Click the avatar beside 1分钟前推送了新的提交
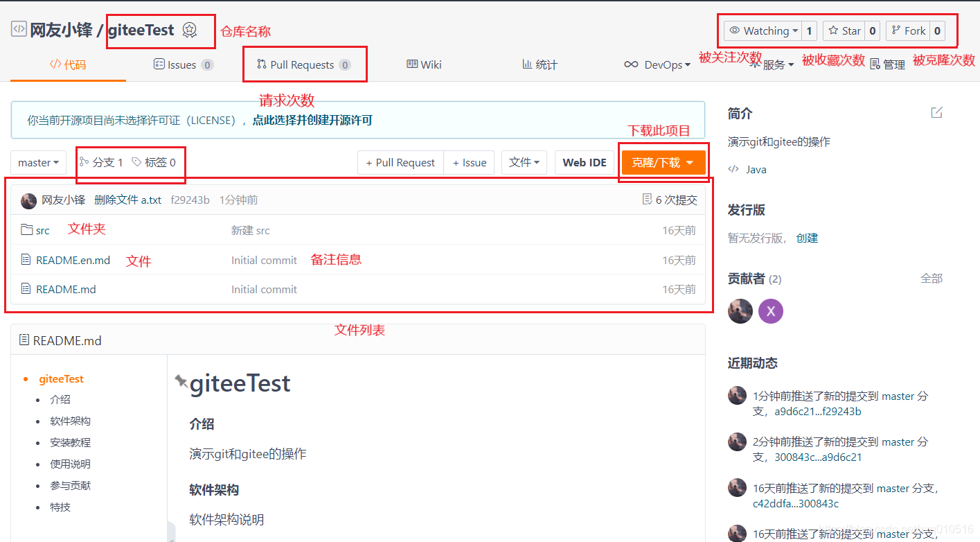Screen dimensions: 980x542 coord(737,396)
